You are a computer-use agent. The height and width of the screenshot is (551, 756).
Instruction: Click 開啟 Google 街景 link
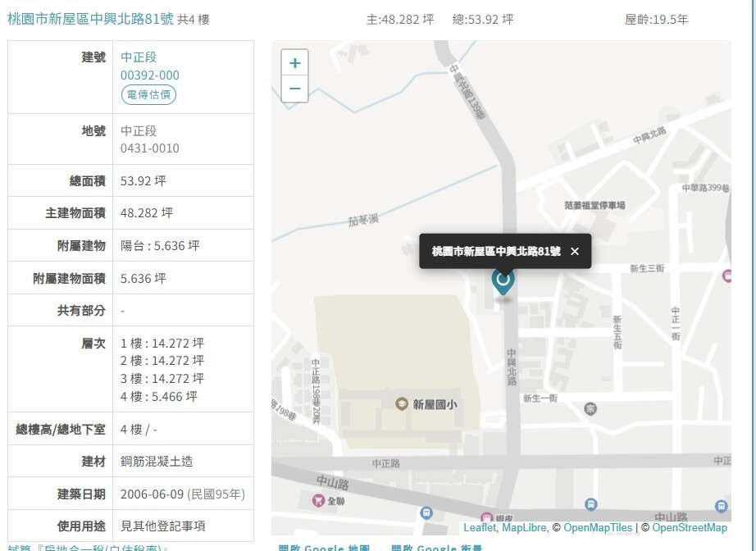[437, 547]
